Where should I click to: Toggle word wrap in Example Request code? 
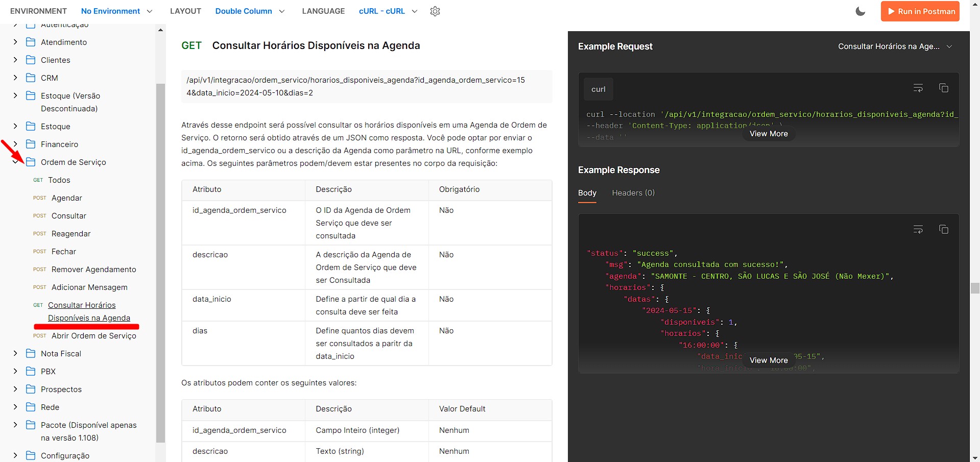point(918,88)
